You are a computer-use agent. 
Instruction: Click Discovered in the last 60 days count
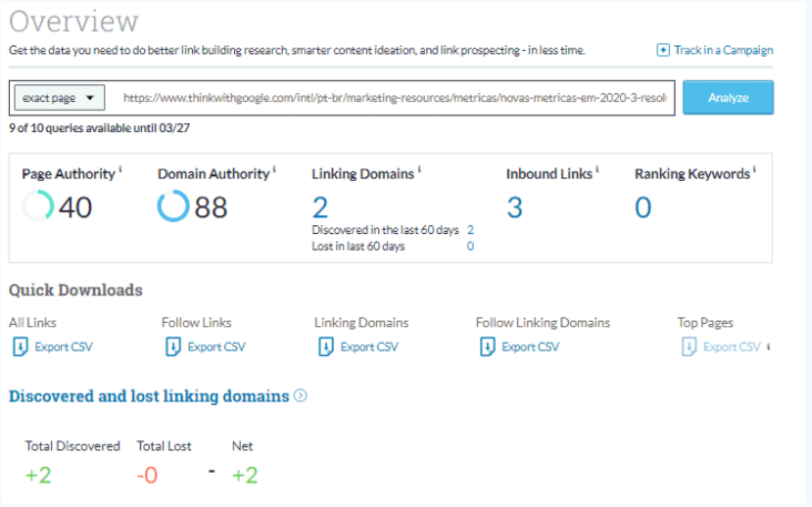pos(470,230)
